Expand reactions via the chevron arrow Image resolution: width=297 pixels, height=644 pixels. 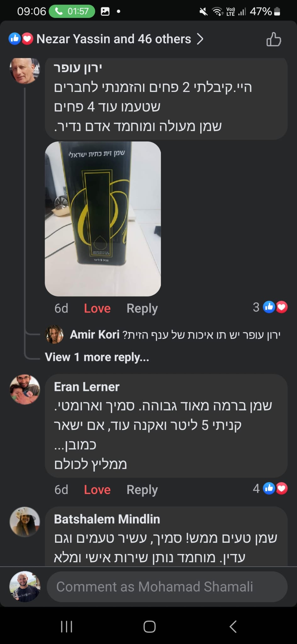pyautogui.click(x=200, y=39)
